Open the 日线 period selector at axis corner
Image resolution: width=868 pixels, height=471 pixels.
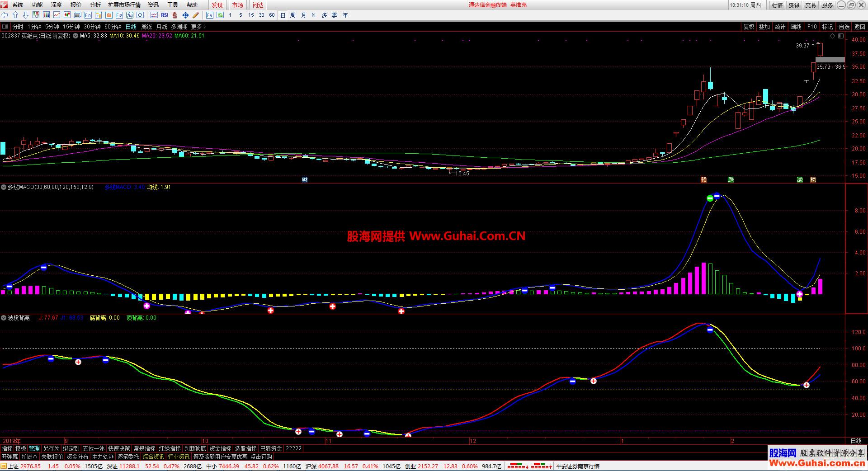click(856, 441)
